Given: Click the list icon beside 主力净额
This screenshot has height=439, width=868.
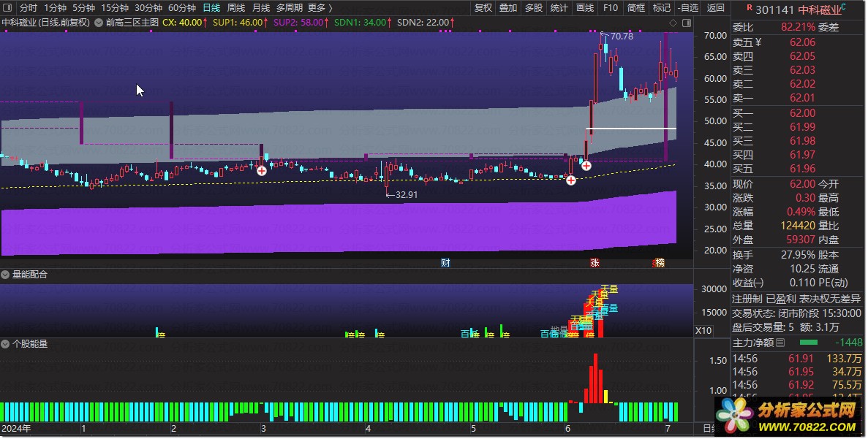Looking at the screenshot, I should [780, 343].
